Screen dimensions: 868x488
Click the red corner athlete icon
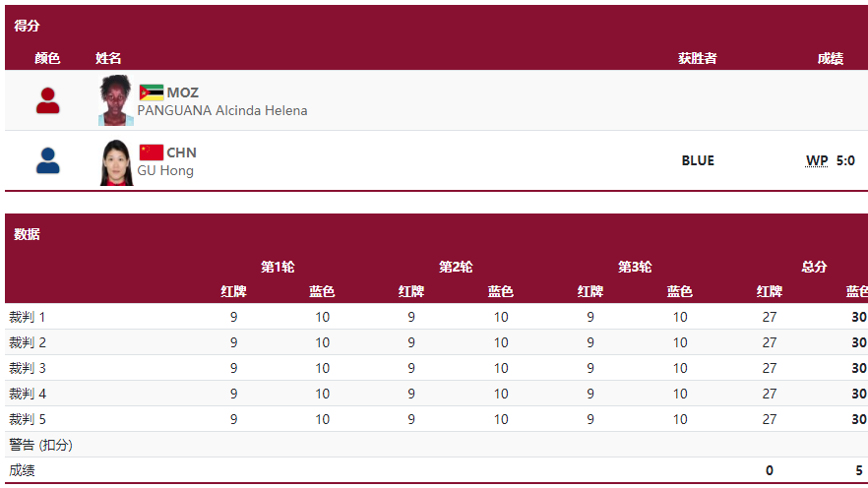(47, 100)
